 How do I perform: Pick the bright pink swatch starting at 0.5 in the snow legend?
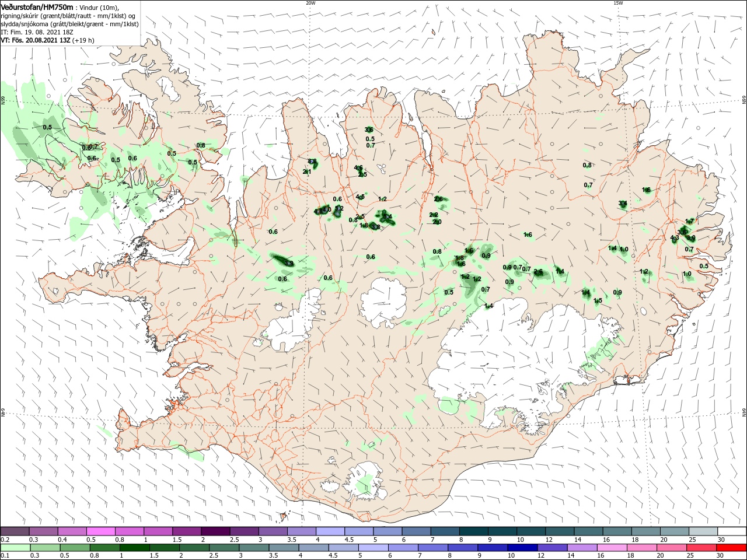[100, 531]
